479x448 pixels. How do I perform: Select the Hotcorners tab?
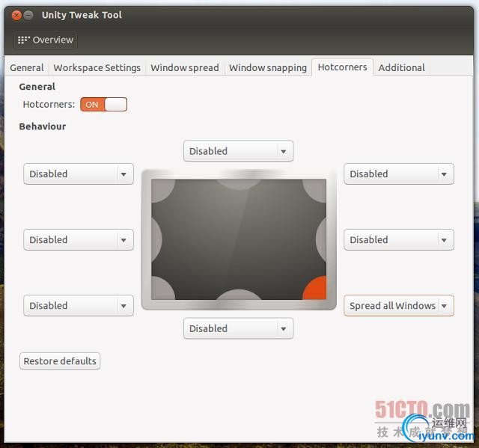(x=343, y=67)
